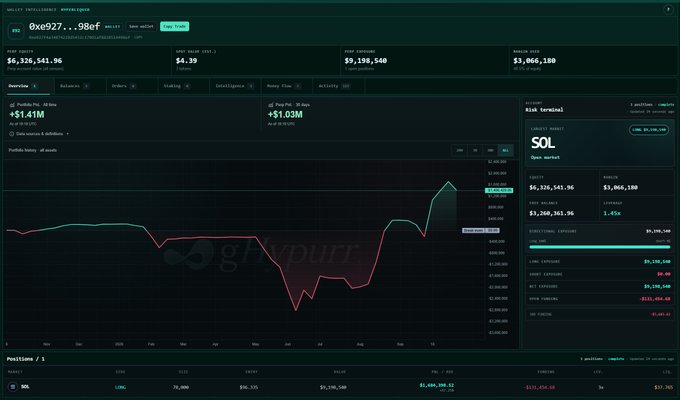Click the Copy Trade button
680x400 pixels.
coord(174,26)
